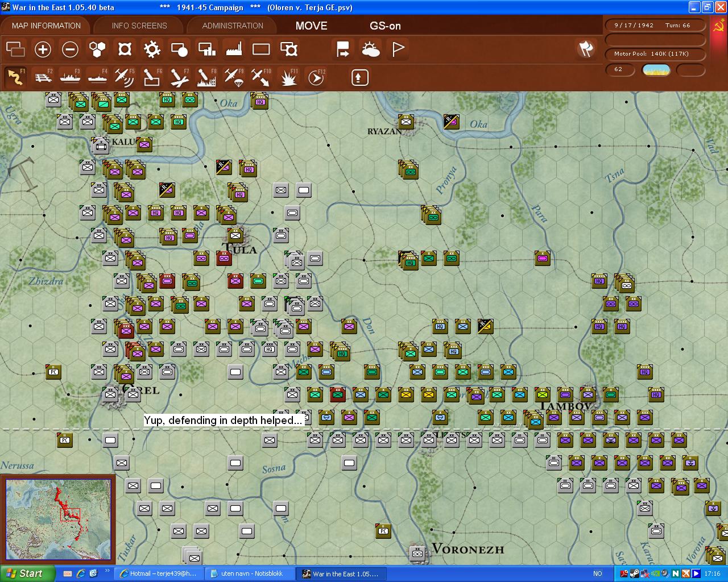Image resolution: width=728 pixels, height=582 pixels.
Task: Select the F2 Rail mode icon
Action: click(43, 77)
